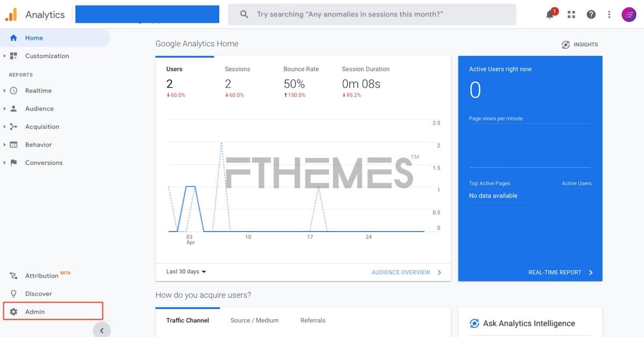Screen dimensions: 644x337
Task: Switch to the Traffic Channel tab
Action: 187,320
